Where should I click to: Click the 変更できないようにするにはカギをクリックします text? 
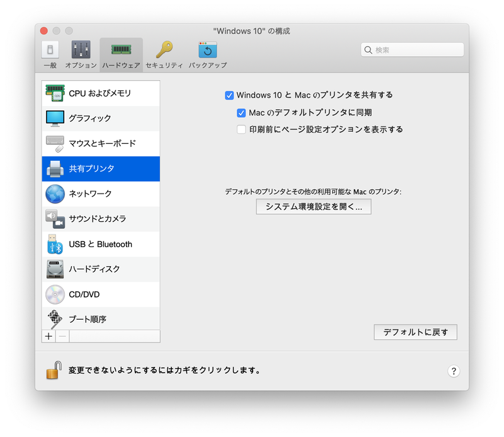[x=164, y=370]
